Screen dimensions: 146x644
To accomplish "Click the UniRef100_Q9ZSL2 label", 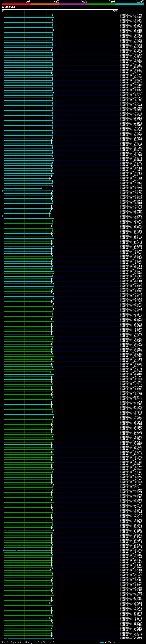I will tap(131, 118).
